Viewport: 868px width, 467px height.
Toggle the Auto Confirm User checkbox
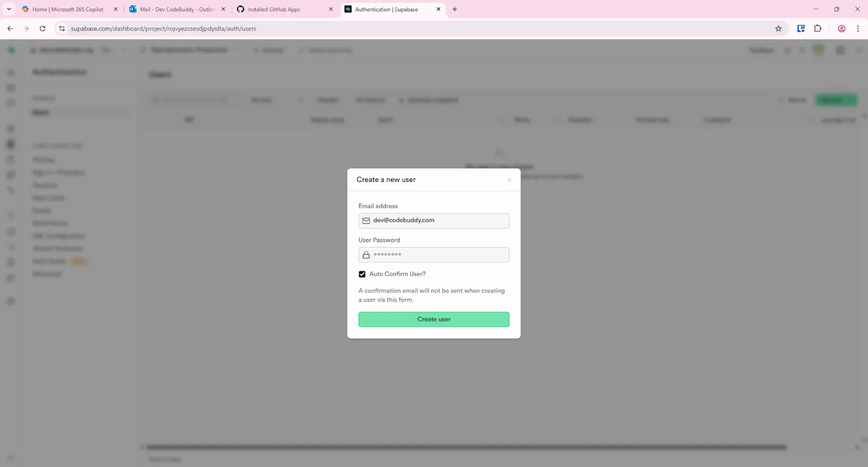(x=362, y=274)
